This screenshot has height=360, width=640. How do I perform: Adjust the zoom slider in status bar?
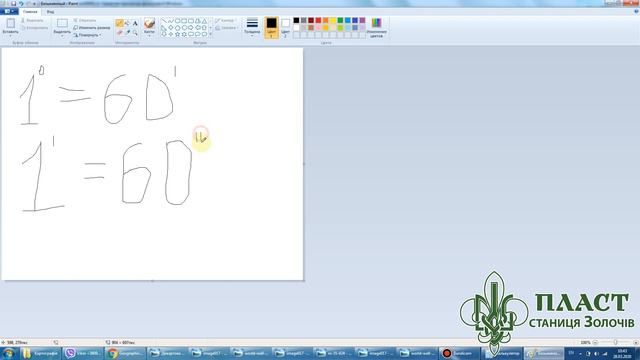[616, 342]
